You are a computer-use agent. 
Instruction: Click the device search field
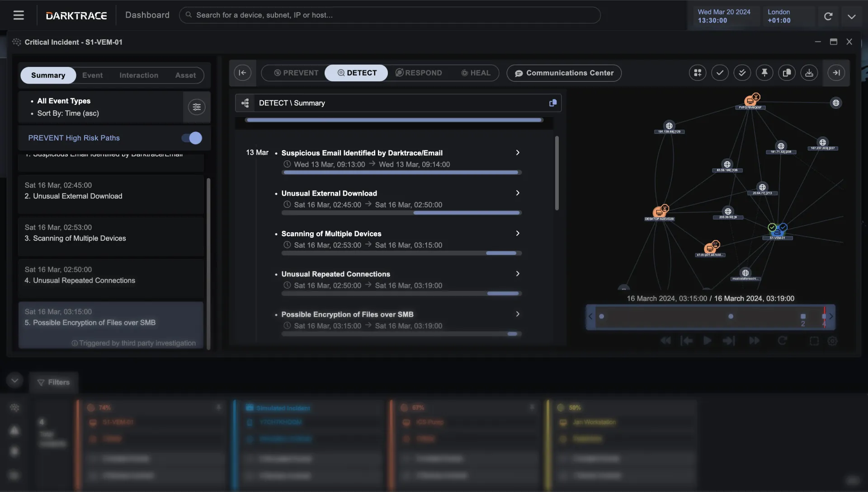[389, 15]
